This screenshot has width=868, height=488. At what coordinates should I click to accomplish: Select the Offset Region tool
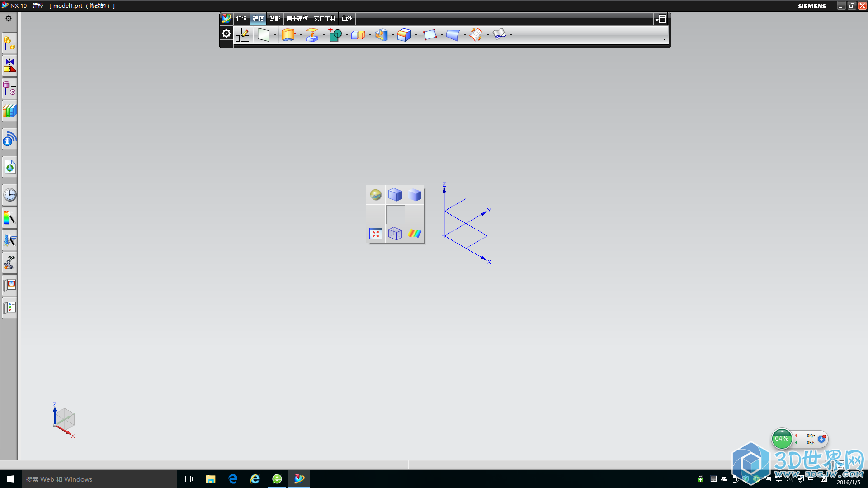(312, 35)
